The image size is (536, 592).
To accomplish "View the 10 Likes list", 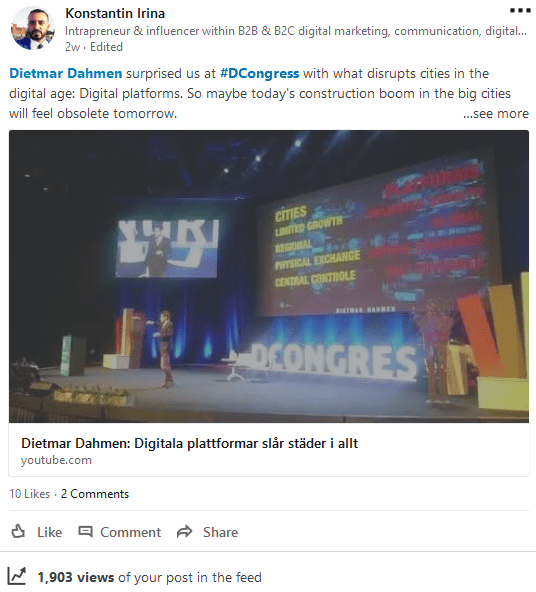I will (29, 494).
